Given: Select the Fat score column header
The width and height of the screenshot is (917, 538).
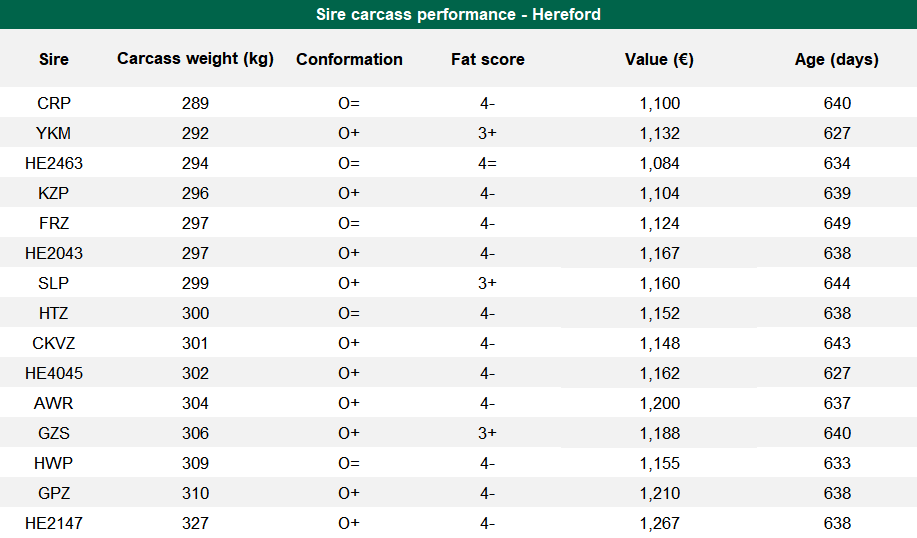Looking at the screenshot, I should [488, 59].
